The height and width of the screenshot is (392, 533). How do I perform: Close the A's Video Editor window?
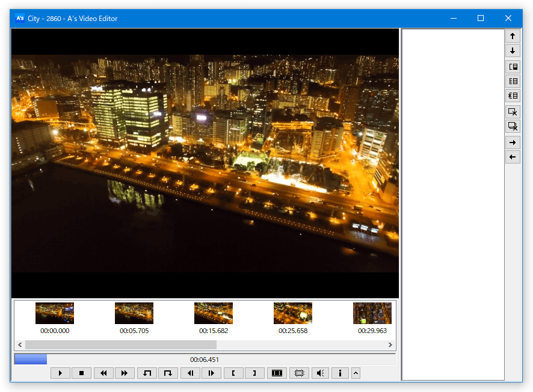click(508, 19)
